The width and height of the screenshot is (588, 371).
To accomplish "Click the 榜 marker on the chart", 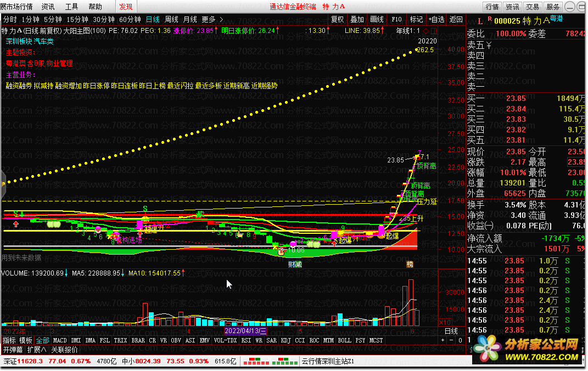I will pos(410,264).
